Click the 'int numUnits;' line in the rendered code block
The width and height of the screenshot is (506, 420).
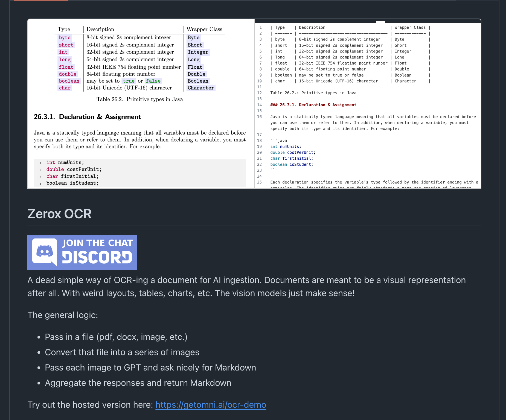point(65,162)
